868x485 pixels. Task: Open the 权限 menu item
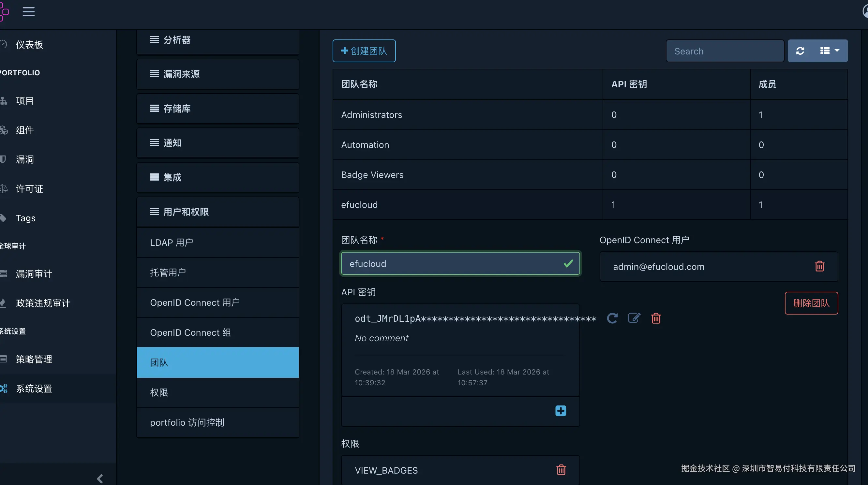[x=217, y=393]
